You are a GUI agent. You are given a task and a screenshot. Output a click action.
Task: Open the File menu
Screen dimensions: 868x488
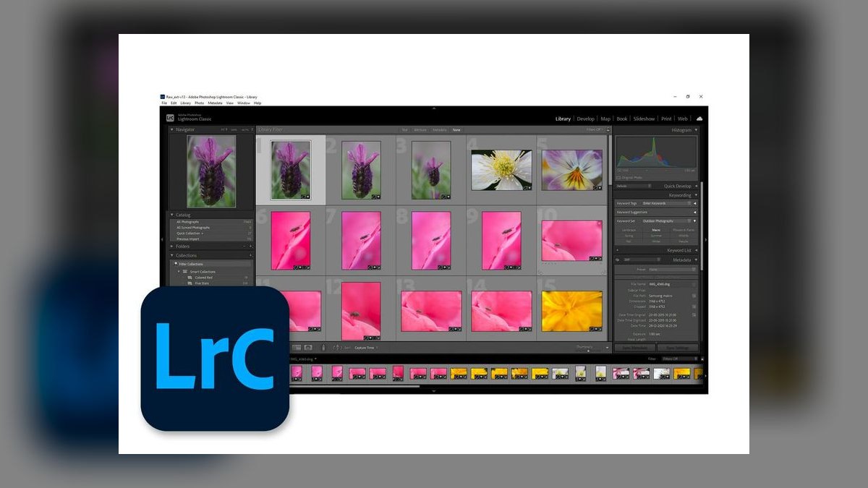tap(164, 103)
